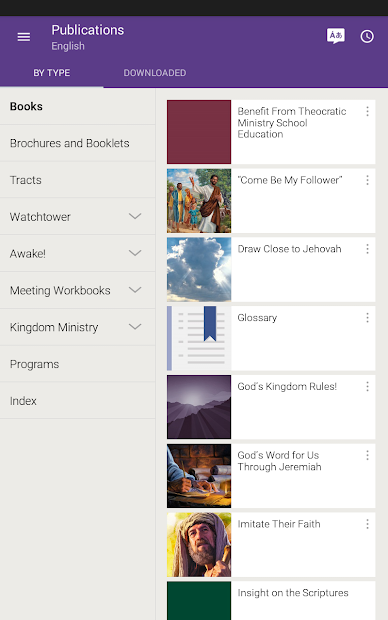The width and height of the screenshot is (388, 620).
Task: Expand the Kingdom Ministry category
Action: pos(135,327)
